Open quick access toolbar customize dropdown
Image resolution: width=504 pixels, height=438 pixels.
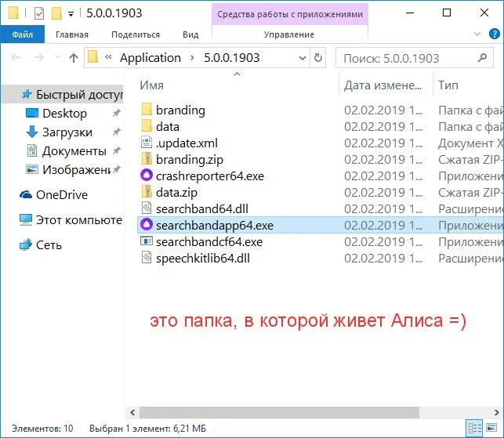click(71, 13)
